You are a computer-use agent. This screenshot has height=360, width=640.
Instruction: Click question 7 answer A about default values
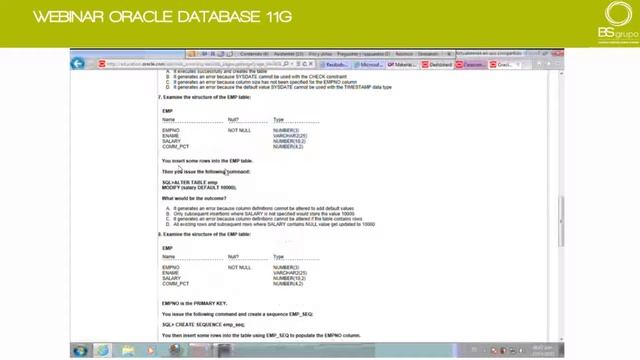click(260, 209)
